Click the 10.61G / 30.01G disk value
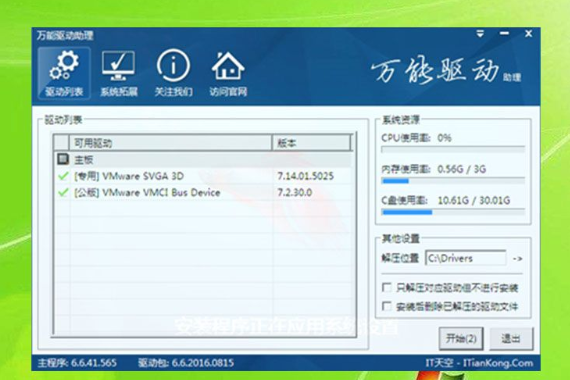This screenshot has width=570, height=380. pos(474,200)
